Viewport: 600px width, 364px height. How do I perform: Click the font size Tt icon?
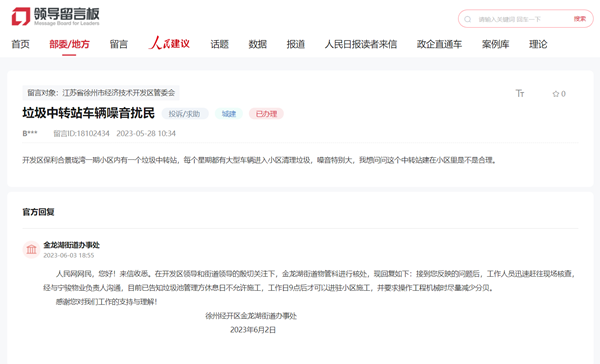pos(520,93)
